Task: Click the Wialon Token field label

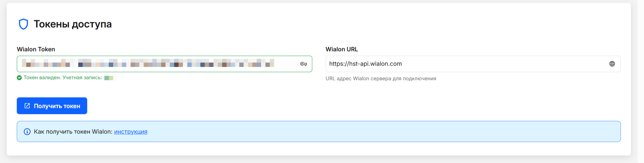Action: [x=36, y=49]
